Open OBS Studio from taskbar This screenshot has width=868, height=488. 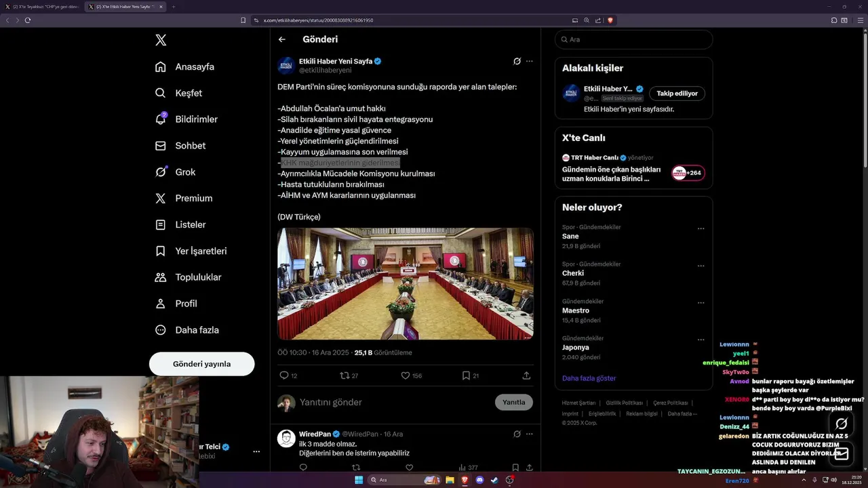(509, 480)
